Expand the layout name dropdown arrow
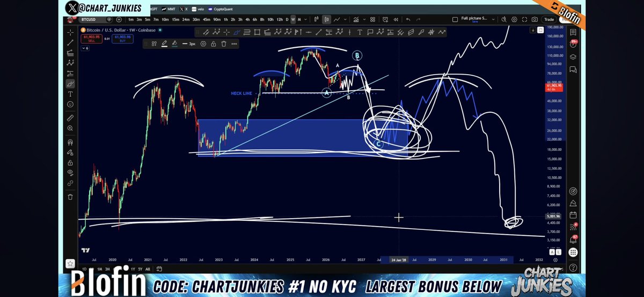Image resolution: width=644 pixels, height=297 pixels. tap(493, 19)
